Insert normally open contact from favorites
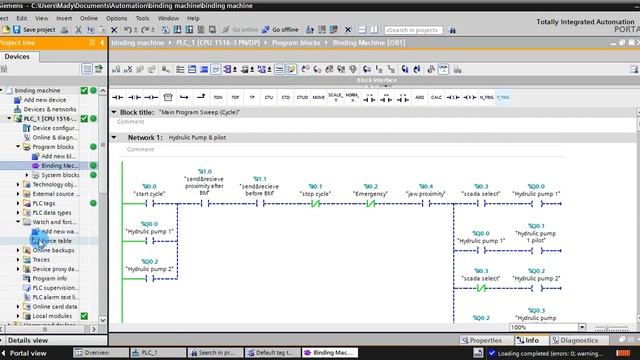The height and width of the screenshot is (360, 640). coord(118,98)
